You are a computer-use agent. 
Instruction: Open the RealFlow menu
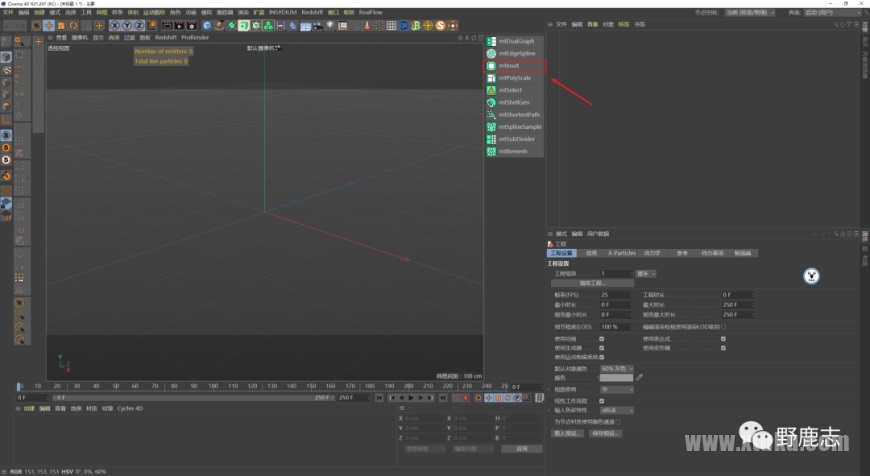(x=370, y=12)
